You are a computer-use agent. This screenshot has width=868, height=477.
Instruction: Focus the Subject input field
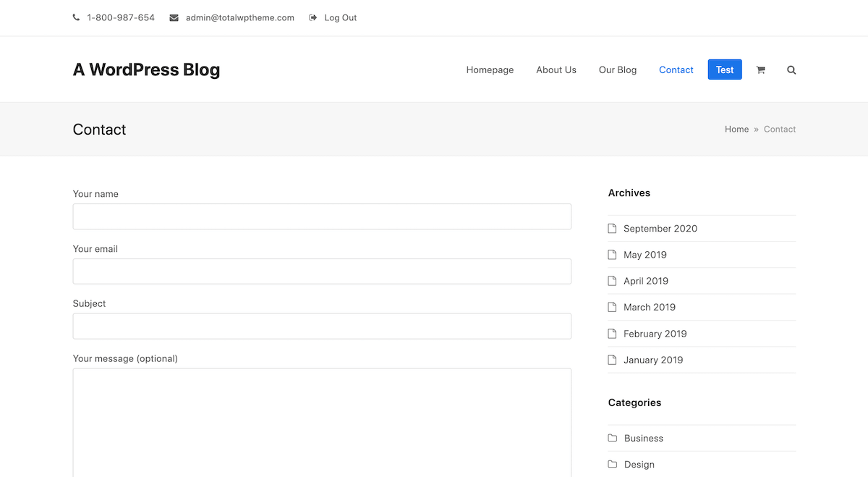pyautogui.click(x=322, y=326)
